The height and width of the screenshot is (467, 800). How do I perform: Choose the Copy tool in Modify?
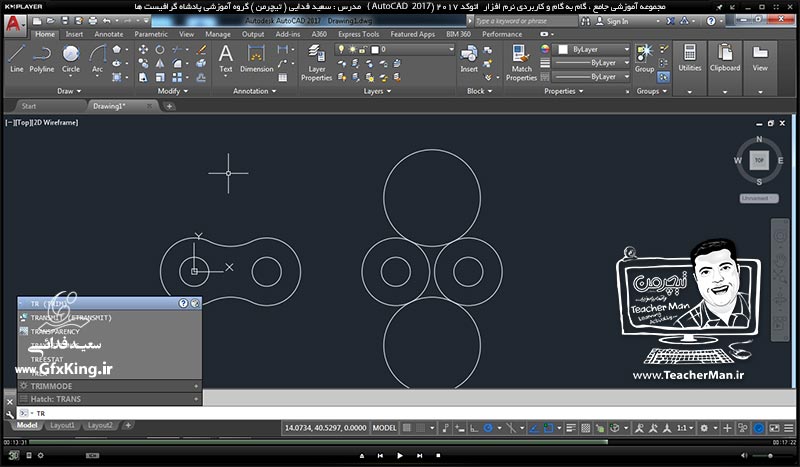[143, 63]
